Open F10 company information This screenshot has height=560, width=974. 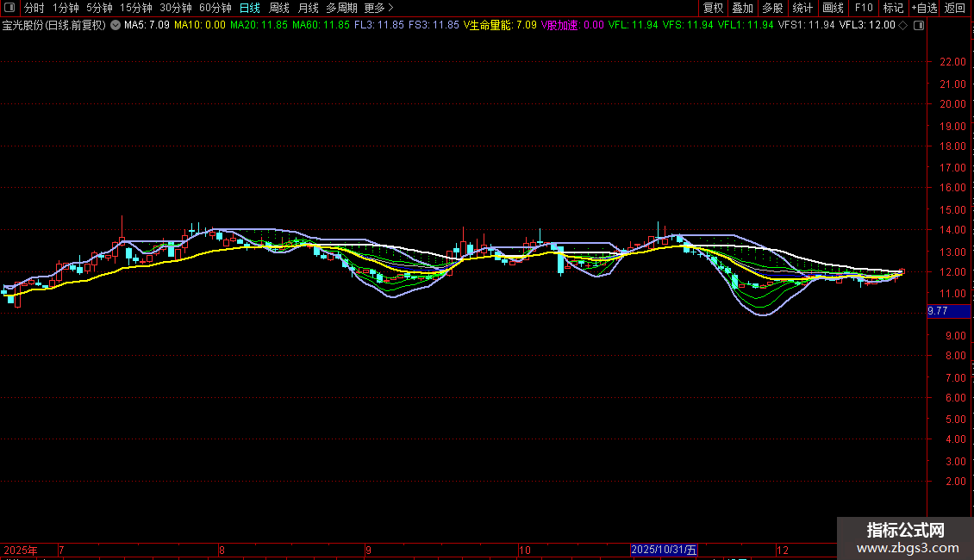(864, 8)
